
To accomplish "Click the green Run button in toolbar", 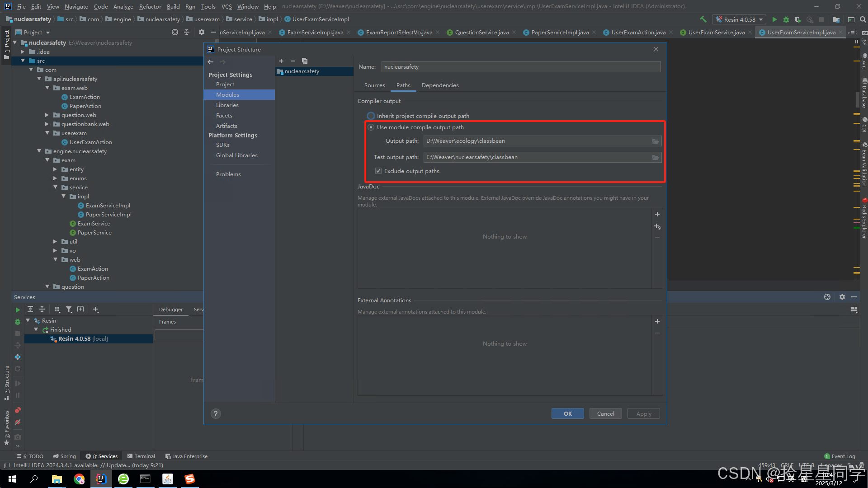I will coord(774,19).
